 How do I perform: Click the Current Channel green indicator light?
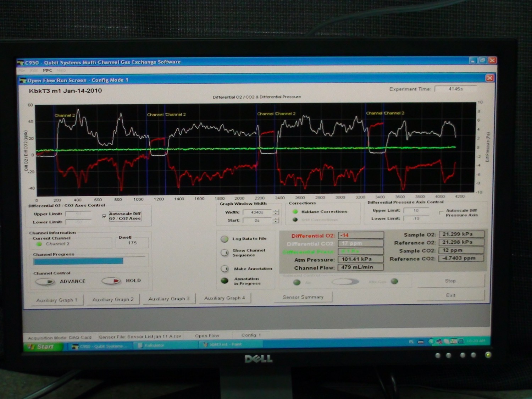39,244
